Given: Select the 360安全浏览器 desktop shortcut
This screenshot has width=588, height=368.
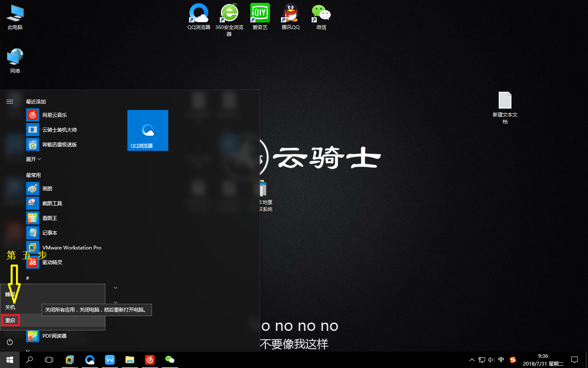Looking at the screenshot, I should (x=229, y=20).
